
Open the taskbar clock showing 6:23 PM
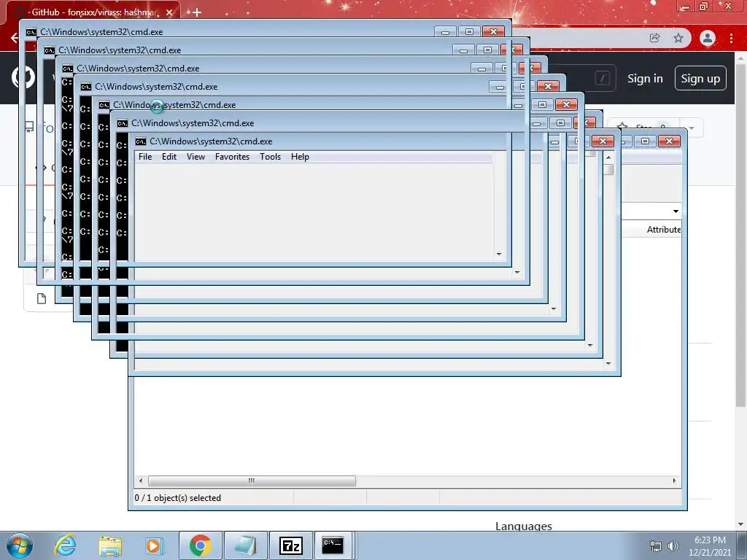(x=710, y=546)
